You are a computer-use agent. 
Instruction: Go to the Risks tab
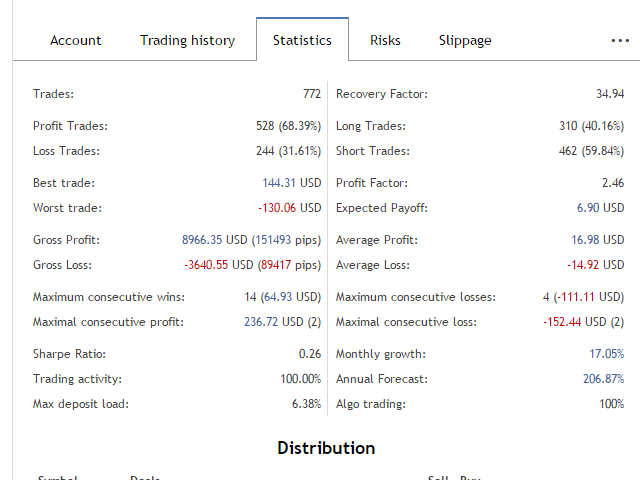tap(385, 41)
